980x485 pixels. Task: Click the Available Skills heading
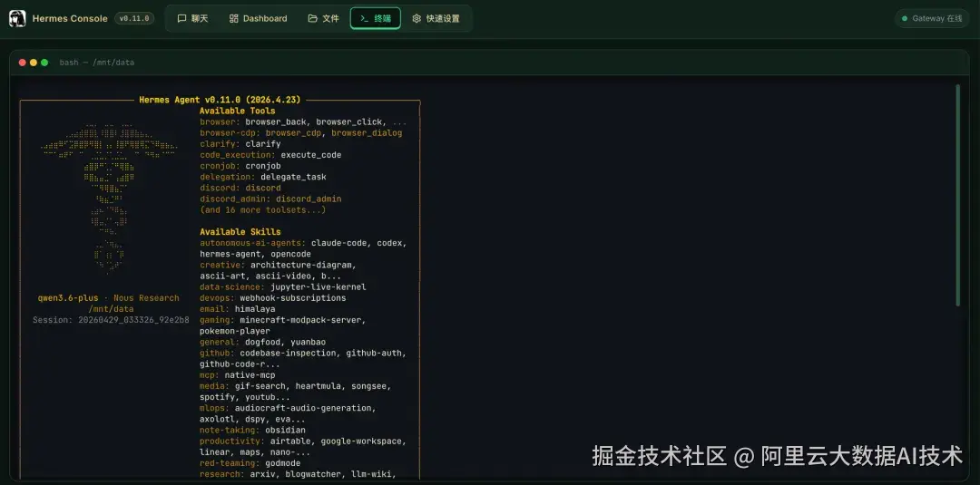[240, 232]
